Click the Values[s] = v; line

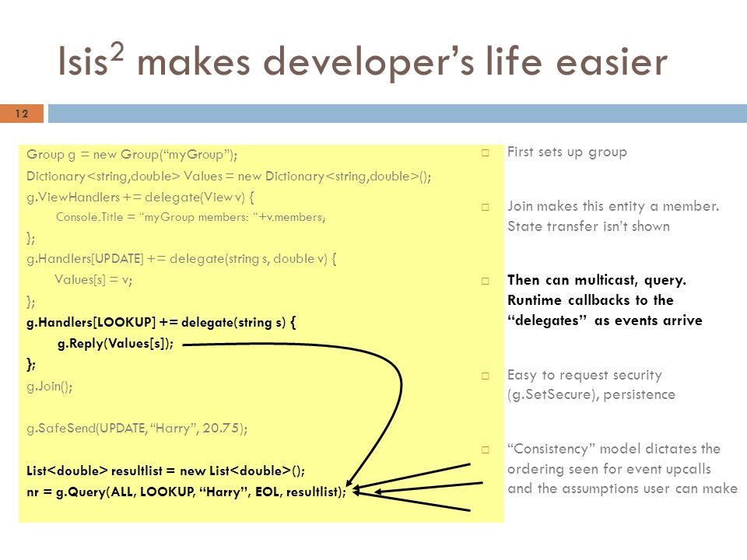tap(93, 279)
